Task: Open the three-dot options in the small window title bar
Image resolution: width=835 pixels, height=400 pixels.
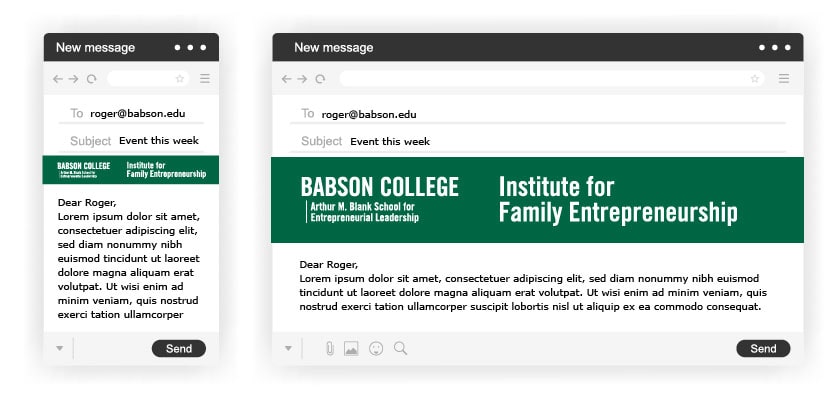Action: (x=190, y=47)
